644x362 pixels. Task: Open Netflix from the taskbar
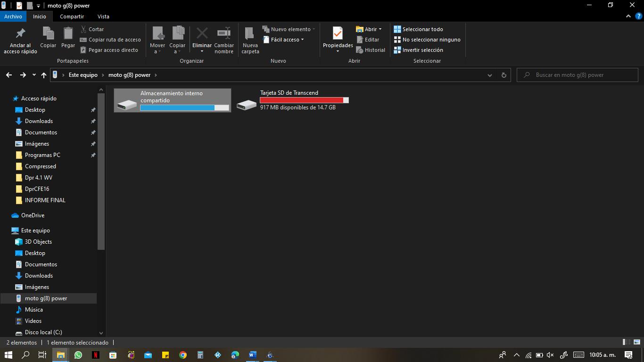coord(95,355)
